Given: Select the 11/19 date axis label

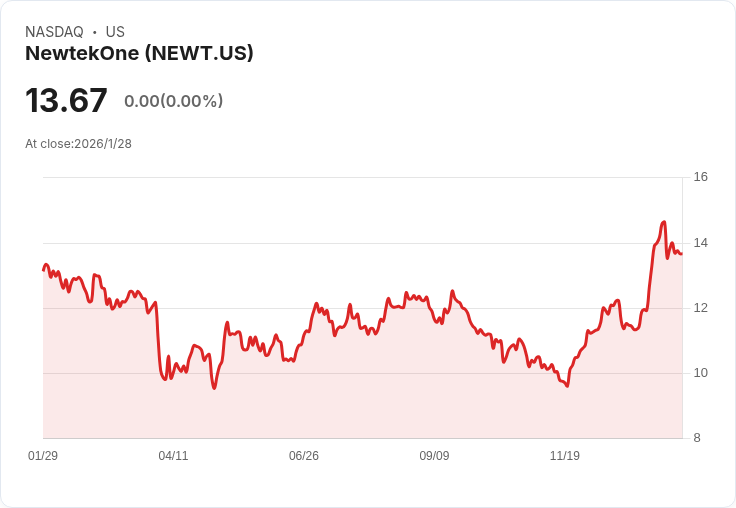Looking at the screenshot, I should tap(565, 456).
